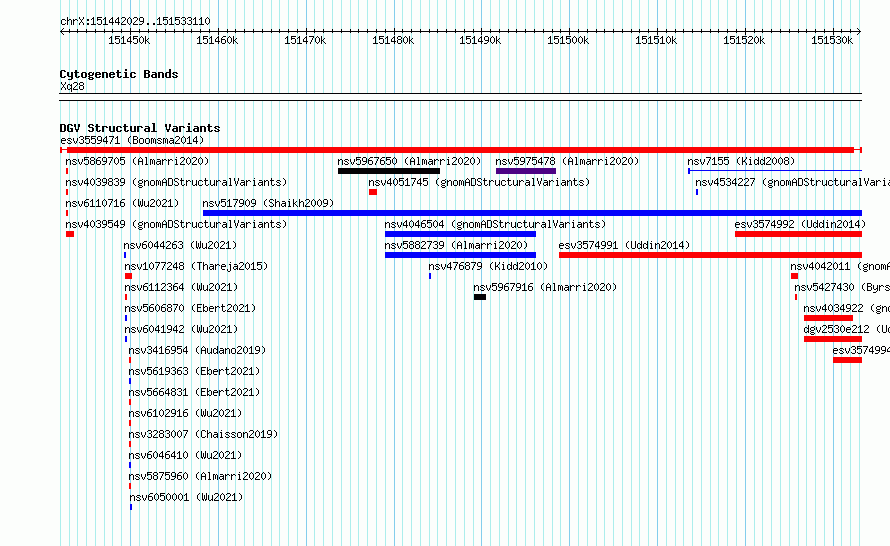Select the red nsv4034922 variant bar
The width and height of the screenshot is (890, 546).
point(828,318)
